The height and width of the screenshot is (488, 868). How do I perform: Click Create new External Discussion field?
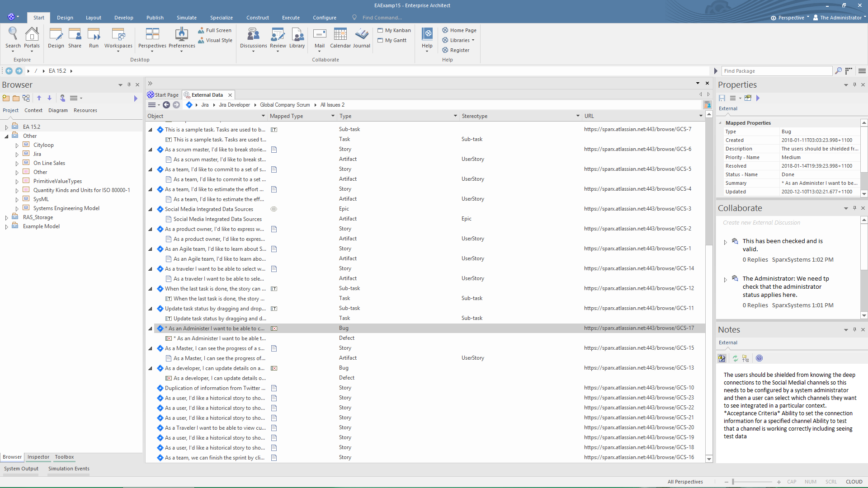(x=761, y=223)
